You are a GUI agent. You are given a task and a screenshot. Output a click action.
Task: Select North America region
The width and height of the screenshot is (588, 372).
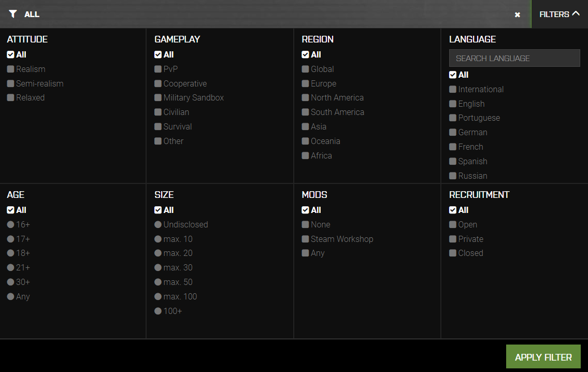pos(306,98)
